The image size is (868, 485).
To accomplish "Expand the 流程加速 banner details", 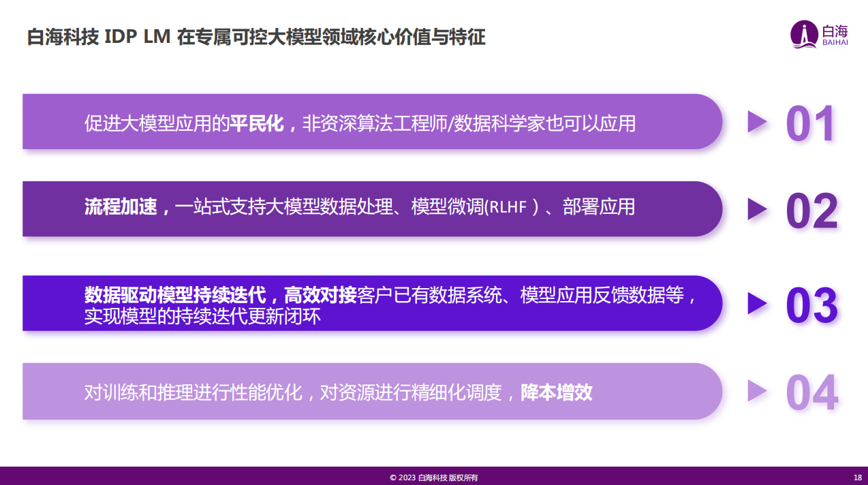I will 373,208.
